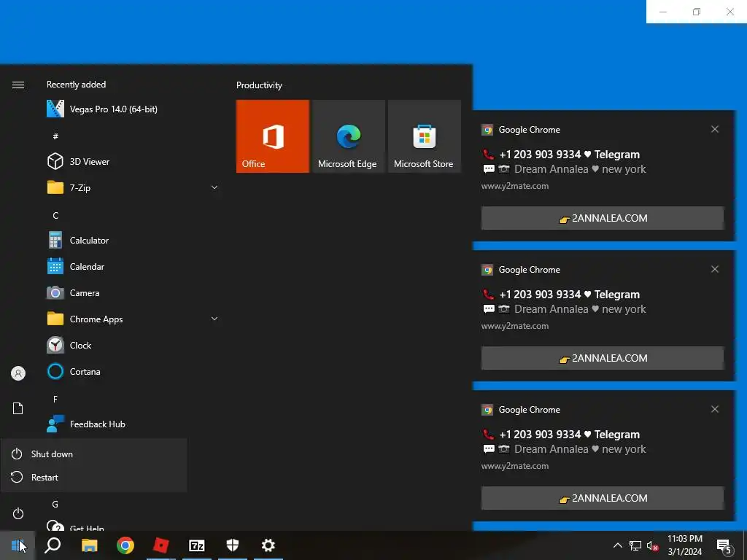Dismiss the second Google Chrome notification
The width and height of the screenshot is (747, 560).
715,269
